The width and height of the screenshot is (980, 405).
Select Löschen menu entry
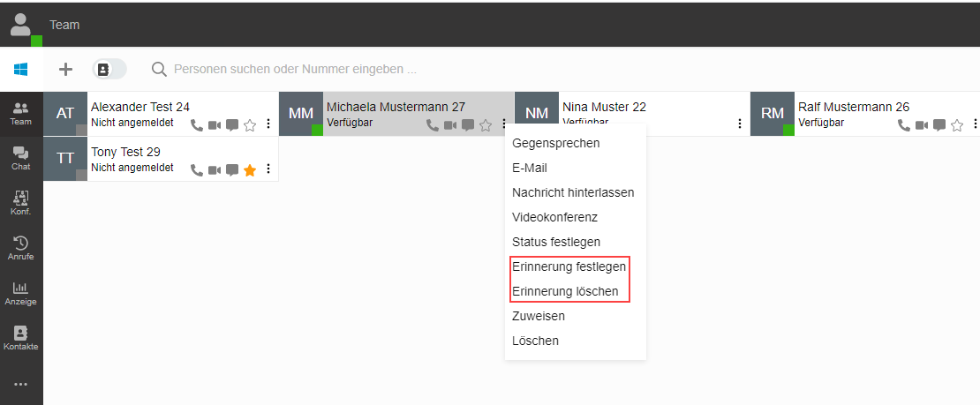click(x=535, y=341)
